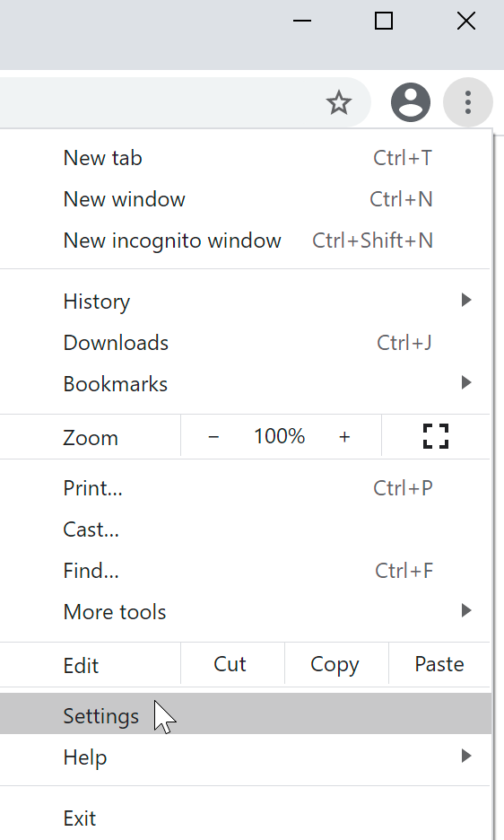Close the three-dot Chrome menu button
Screen dimensions: 504x840
pos(468,102)
